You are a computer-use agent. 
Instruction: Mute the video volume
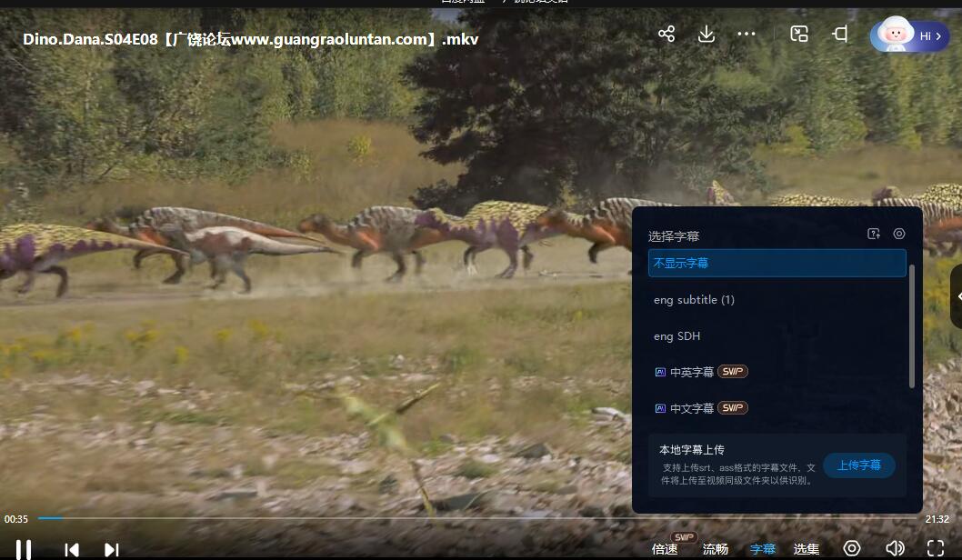pos(895,548)
